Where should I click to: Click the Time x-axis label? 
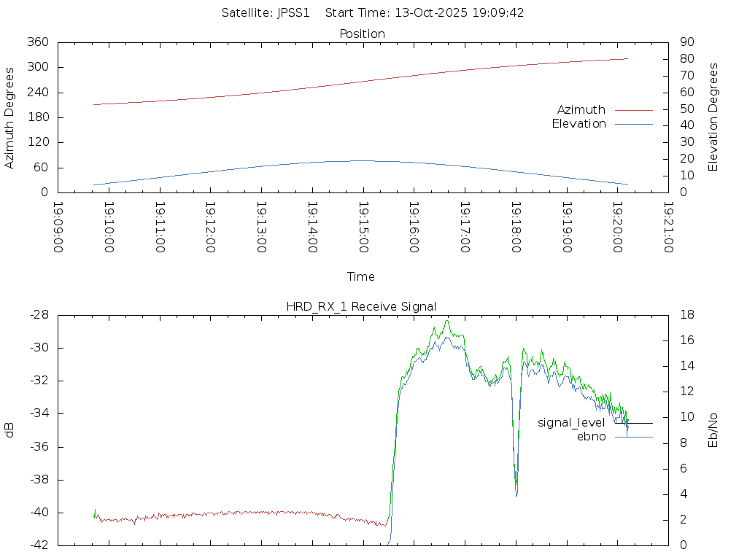tap(361, 276)
